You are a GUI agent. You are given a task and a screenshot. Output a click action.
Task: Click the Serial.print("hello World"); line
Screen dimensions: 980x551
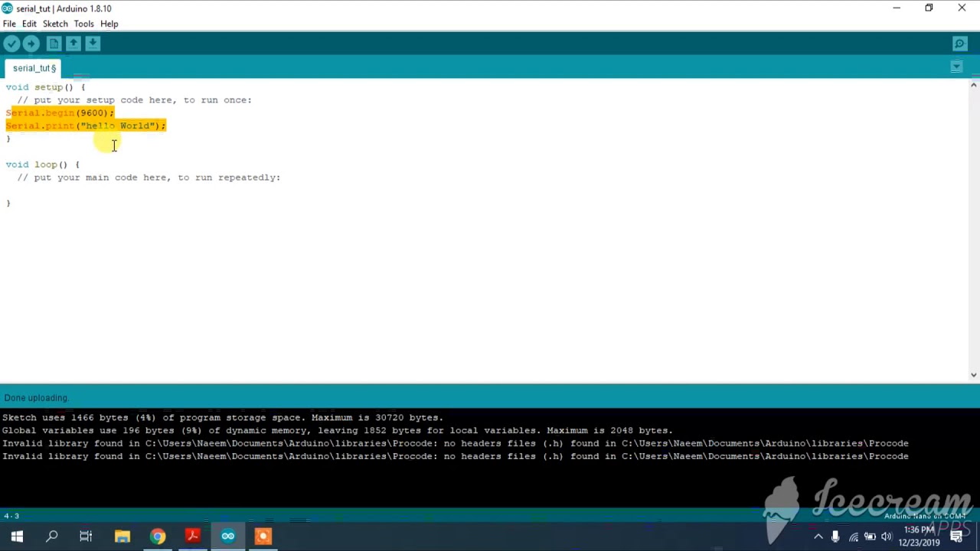coord(86,126)
